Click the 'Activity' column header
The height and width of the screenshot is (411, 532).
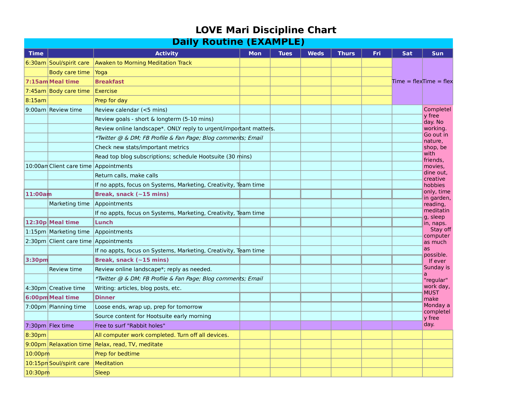(x=166, y=53)
